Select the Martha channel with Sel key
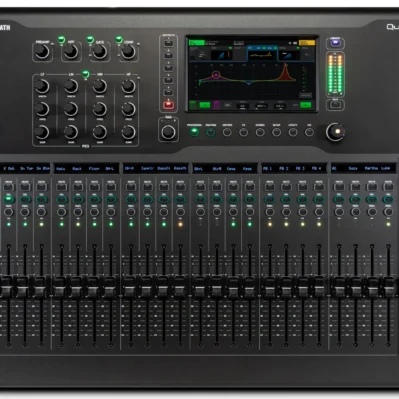399x399 pixels. tap(372, 199)
